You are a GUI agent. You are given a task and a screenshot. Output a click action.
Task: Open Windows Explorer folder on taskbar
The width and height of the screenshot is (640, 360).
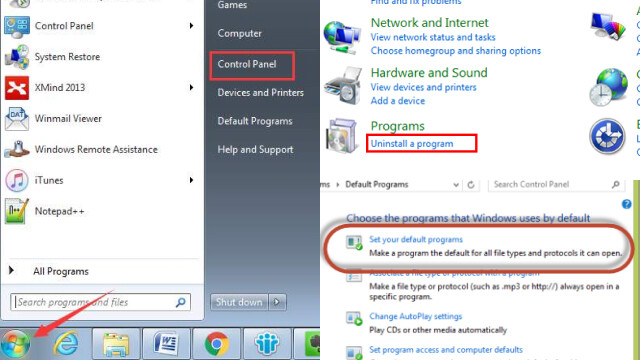(x=116, y=344)
